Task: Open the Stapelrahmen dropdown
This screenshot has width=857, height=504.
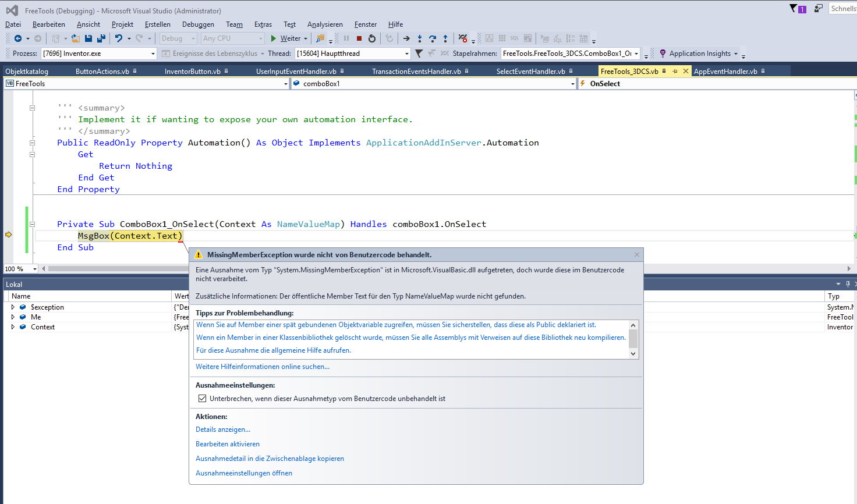Action: pyautogui.click(x=636, y=54)
